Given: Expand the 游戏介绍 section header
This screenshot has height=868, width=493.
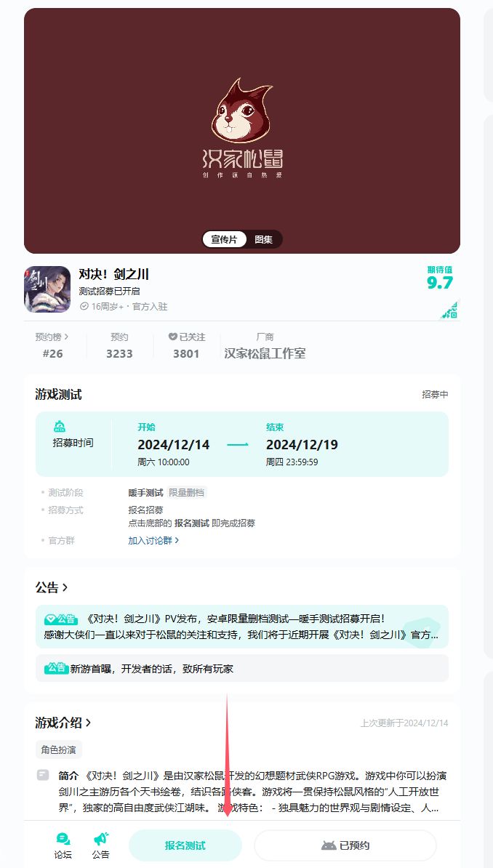Looking at the screenshot, I should pyautogui.click(x=63, y=723).
